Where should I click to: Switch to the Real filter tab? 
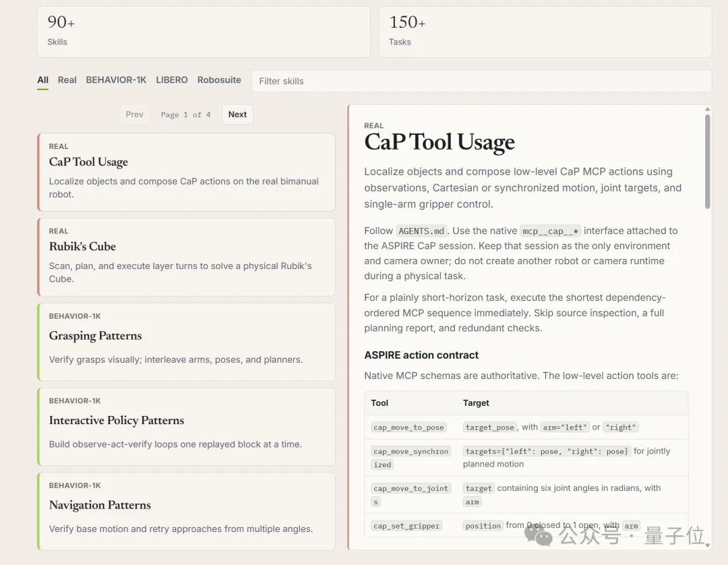click(x=67, y=80)
